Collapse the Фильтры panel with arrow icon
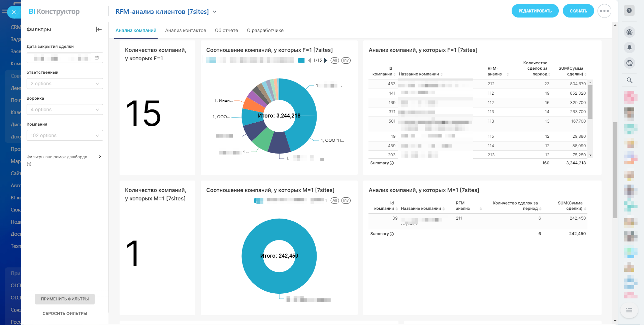 (x=99, y=29)
